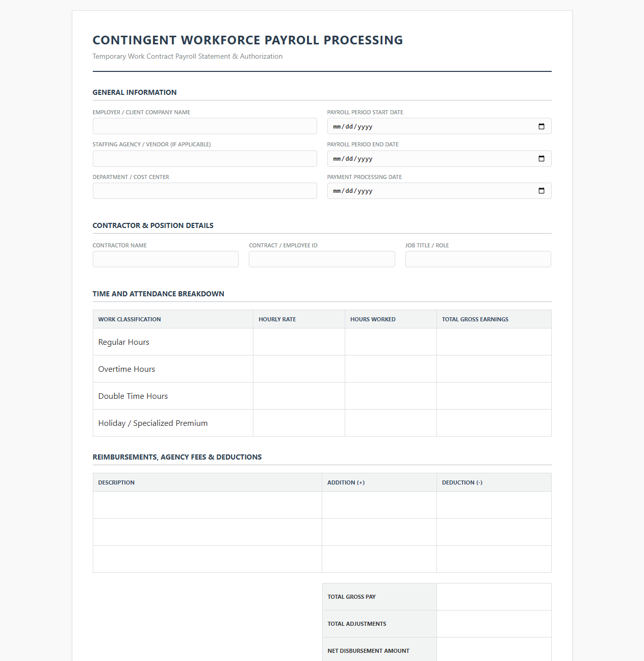Click Hourly Rate cell for Overtime Hours
Viewport: 644px width, 661px height.
pos(299,369)
